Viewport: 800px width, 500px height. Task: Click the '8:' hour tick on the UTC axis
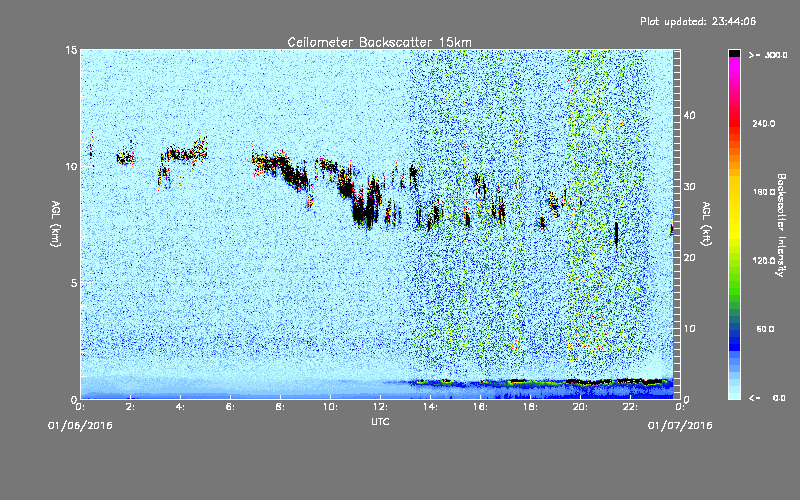click(281, 407)
